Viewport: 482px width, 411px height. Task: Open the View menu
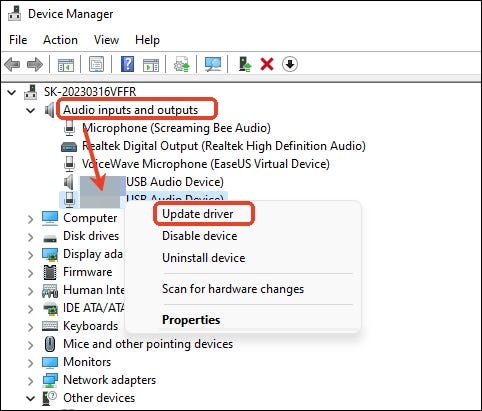106,40
